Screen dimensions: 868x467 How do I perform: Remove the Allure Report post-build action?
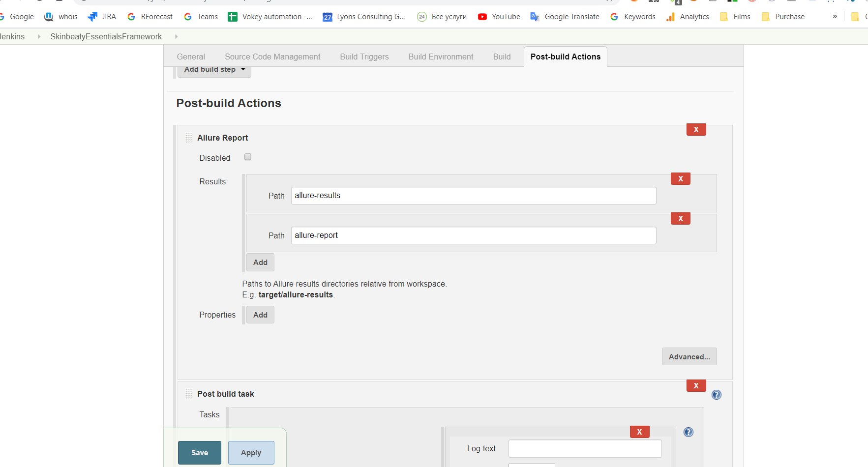tap(696, 130)
